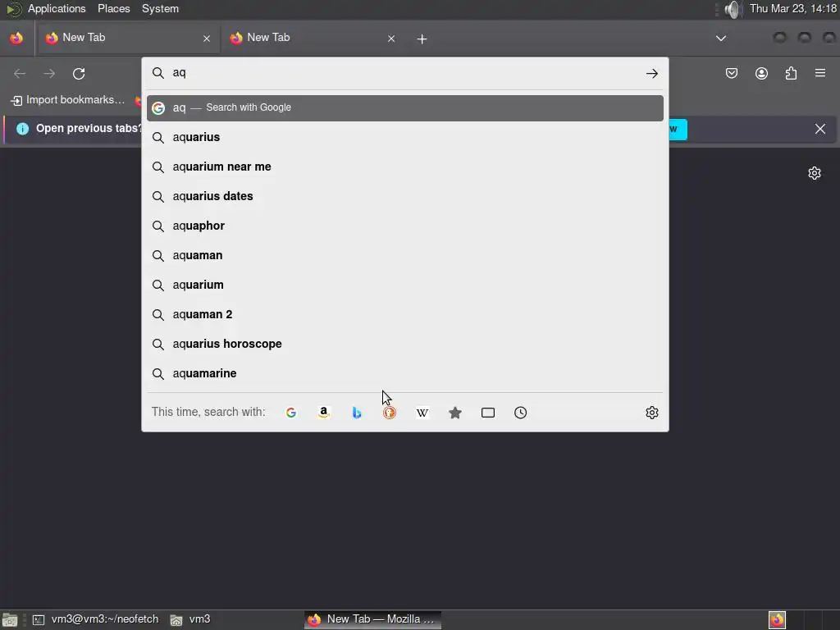Screen dimensions: 840x630
Task: Search with Google engine icon
Action: coord(291,413)
